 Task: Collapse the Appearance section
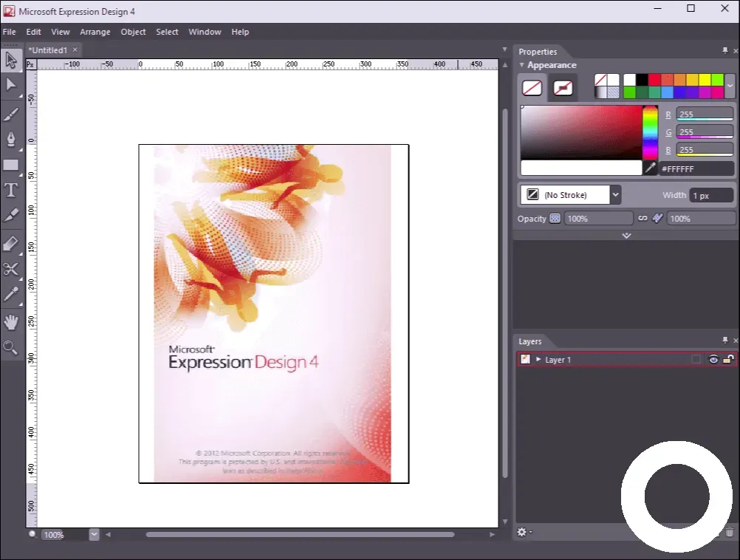pyautogui.click(x=521, y=65)
